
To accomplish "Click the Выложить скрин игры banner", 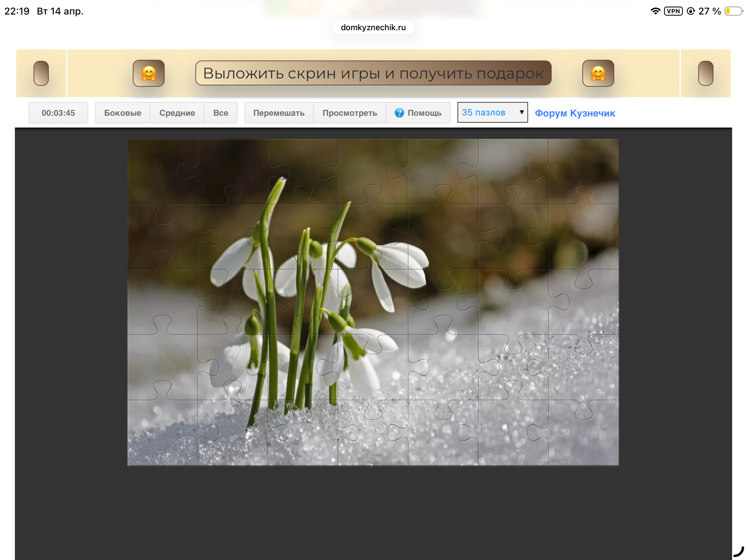I will coord(373,73).
